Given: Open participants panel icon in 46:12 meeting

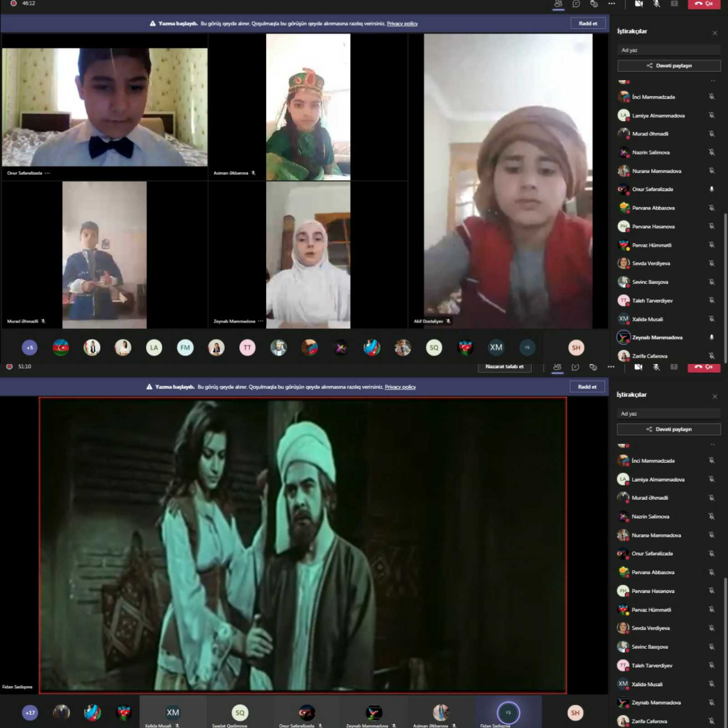Looking at the screenshot, I should coord(558,4).
